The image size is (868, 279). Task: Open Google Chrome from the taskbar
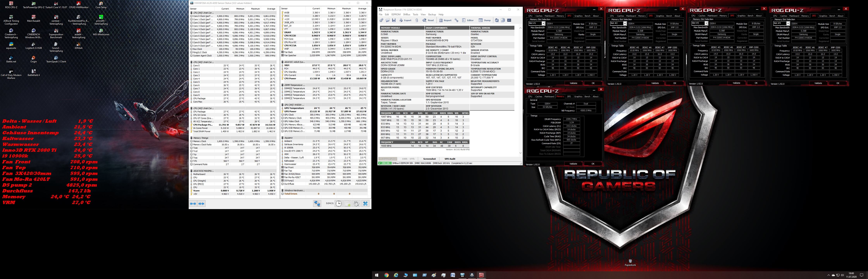click(x=387, y=275)
